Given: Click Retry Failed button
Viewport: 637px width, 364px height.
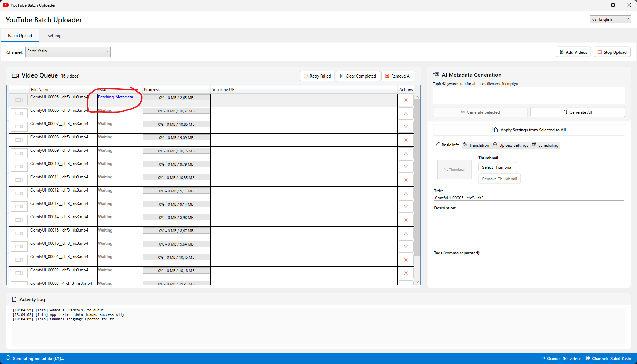Looking at the screenshot, I should [x=317, y=76].
